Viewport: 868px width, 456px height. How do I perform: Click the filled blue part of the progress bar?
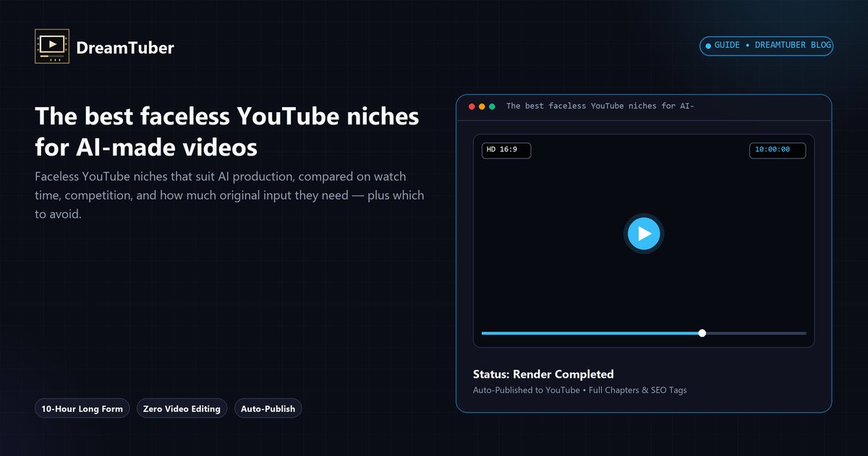591,333
